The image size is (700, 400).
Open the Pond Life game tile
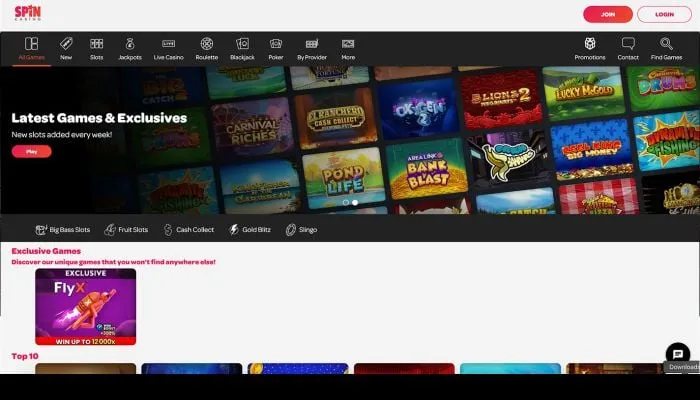tap(344, 177)
